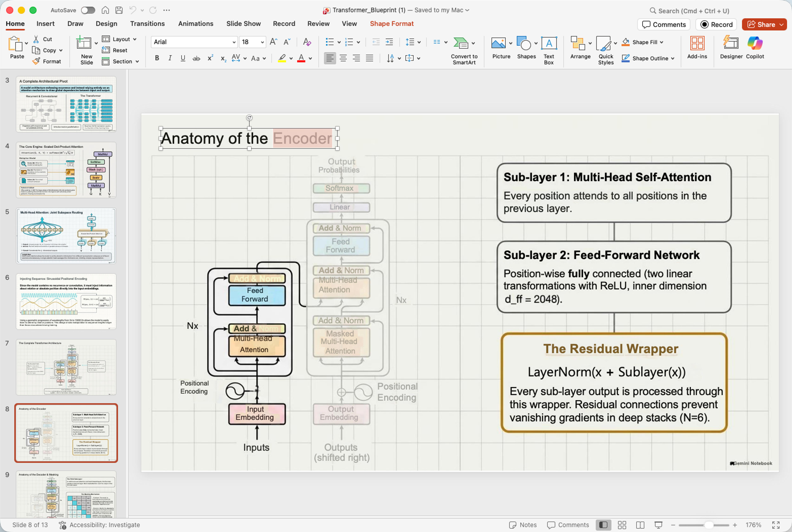Apply the yellow text highlight color
The image size is (792, 532).
tap(282, 58)
